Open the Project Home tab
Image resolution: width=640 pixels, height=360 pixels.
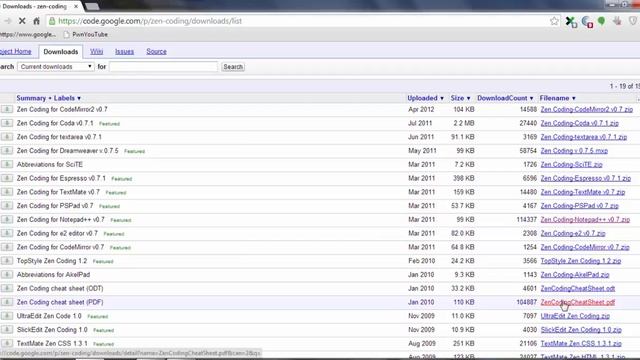coord(16,51)
